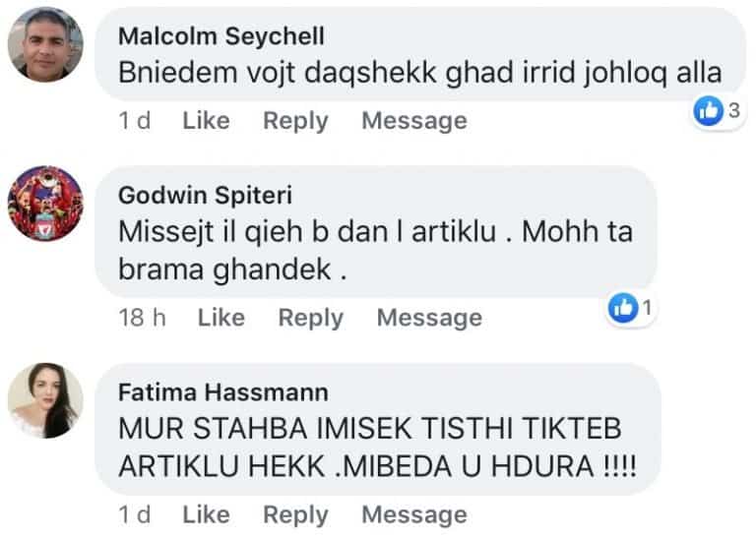View the 1 like reaction on Godwin's comment
756x539 pixels.
tap(632, 309)
